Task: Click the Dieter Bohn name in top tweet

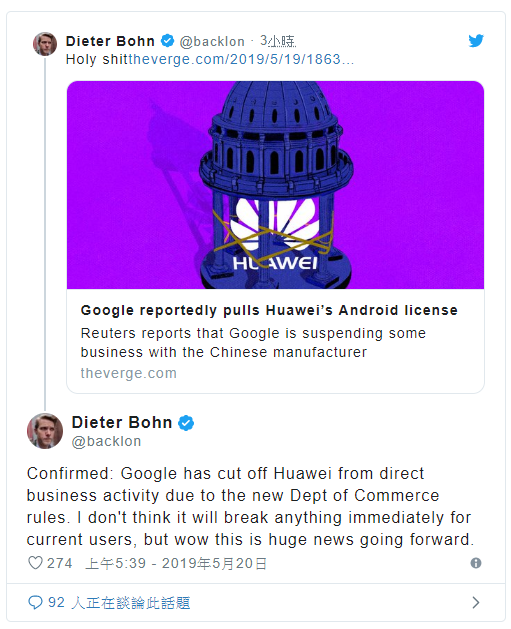Action: tap(110, 41)
